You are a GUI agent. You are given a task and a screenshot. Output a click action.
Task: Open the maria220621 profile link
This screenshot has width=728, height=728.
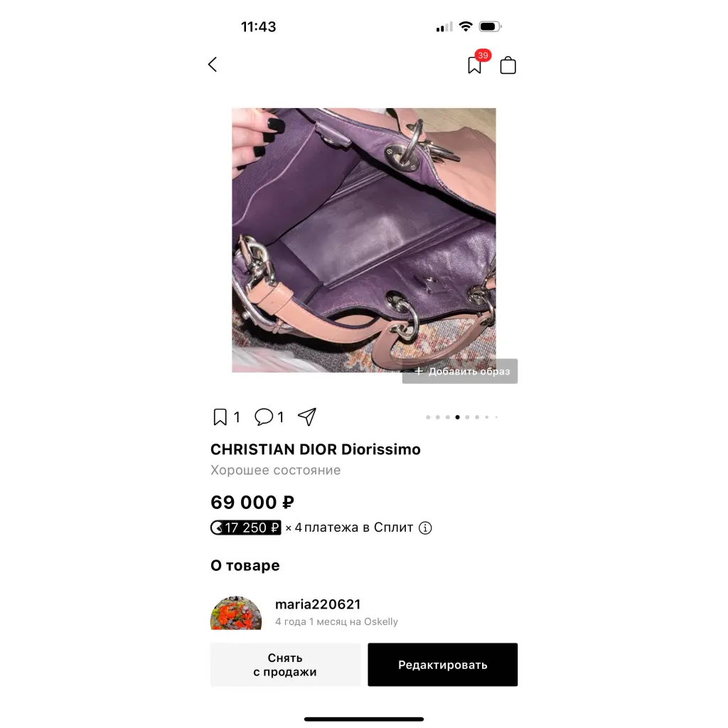(x=318, y=604)
